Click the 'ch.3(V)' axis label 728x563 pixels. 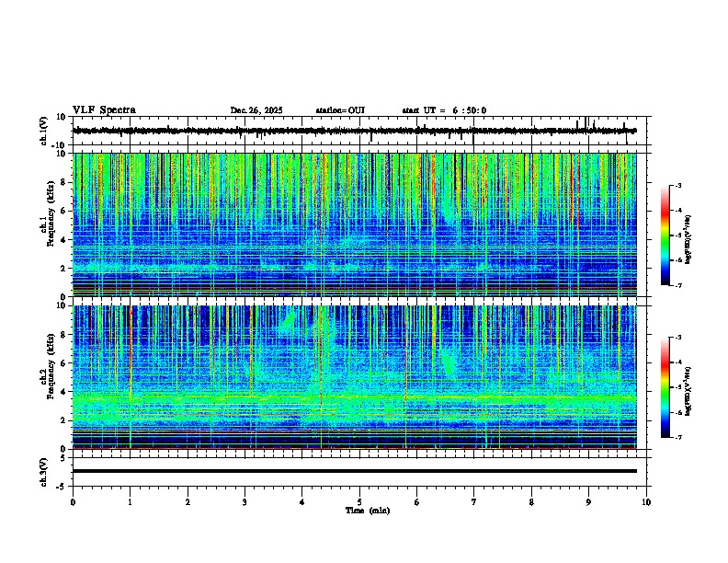[x=44, y=472]
